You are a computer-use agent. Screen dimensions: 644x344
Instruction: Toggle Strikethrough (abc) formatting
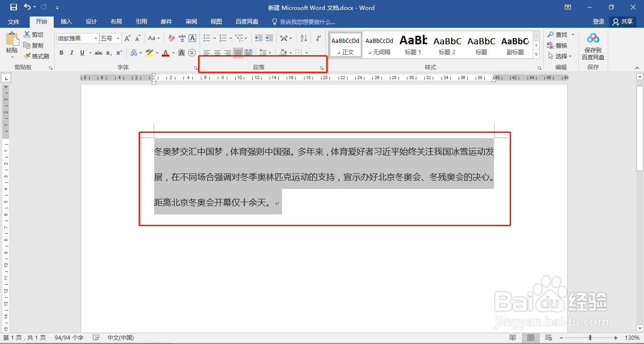(99, 53)
